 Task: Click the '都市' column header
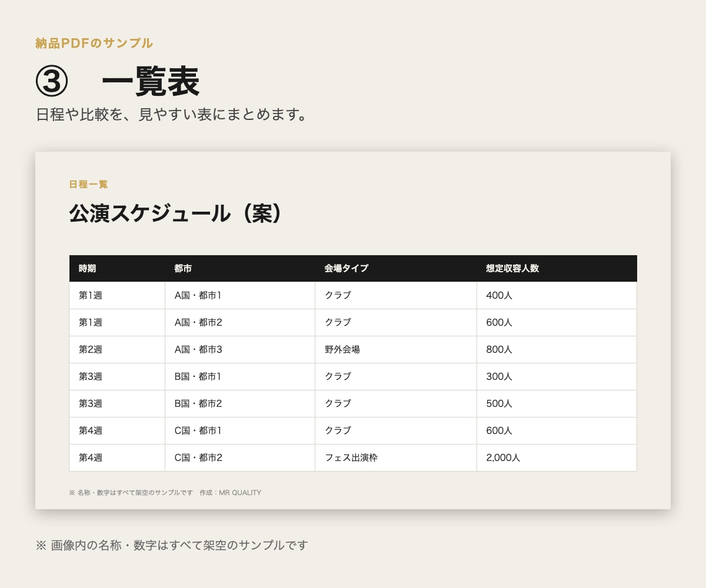[x=240, y=268]
